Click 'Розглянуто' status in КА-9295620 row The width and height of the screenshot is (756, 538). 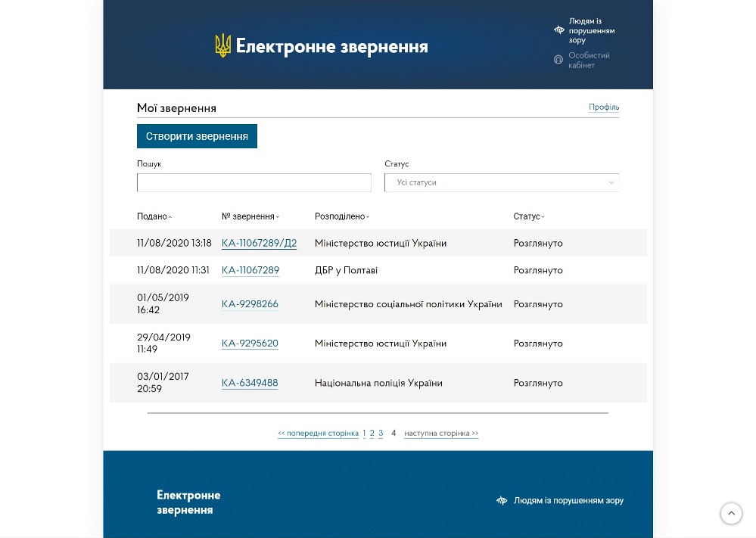point(538,344)
